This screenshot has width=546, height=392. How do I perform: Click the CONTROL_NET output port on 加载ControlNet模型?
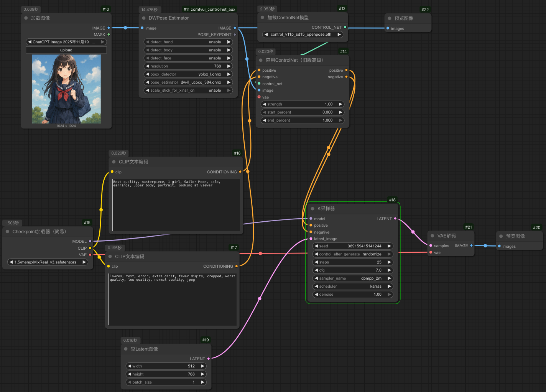pyautogui.click(x=345, y=27)
